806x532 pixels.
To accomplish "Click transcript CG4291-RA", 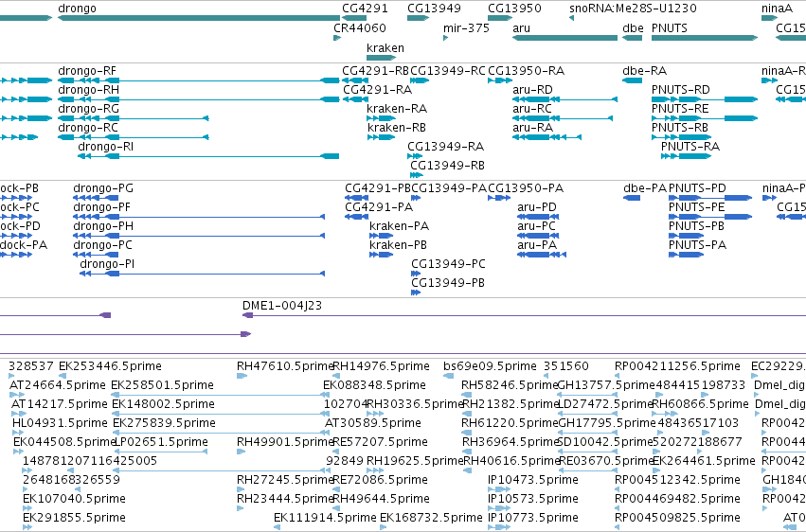I will point(377,90).
